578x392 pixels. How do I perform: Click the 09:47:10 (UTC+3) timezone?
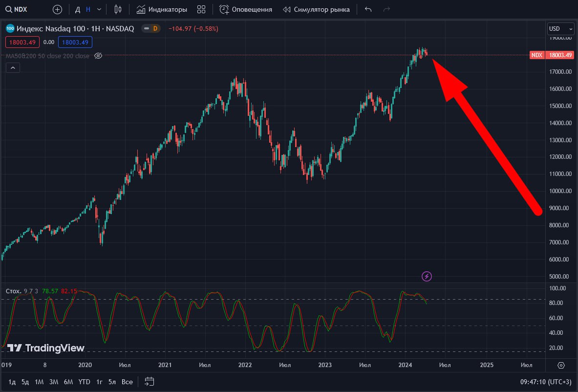546,382
